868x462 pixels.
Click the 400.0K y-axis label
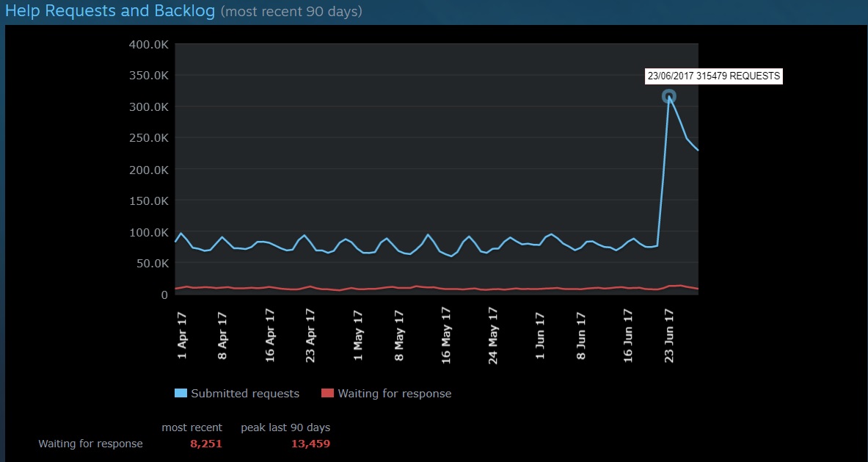click(x=149, y=44)
